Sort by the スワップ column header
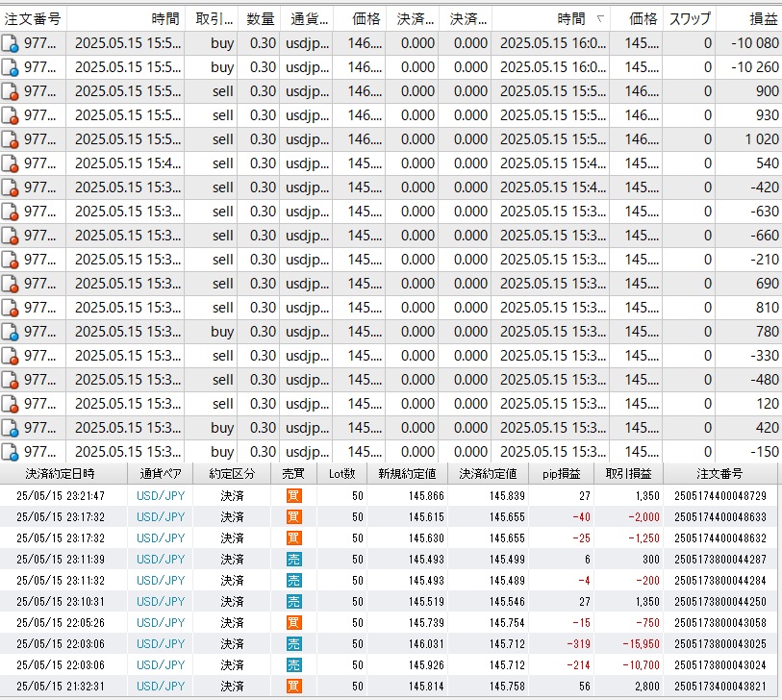 coord(690,18)
